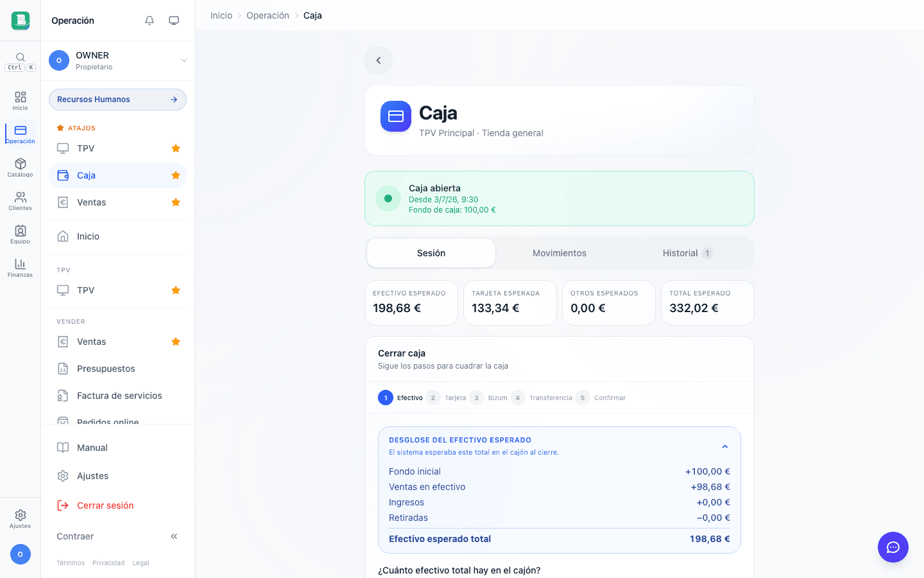Click the Otros esperados 0,00 € card
Image resolution: width=924 pixels, height=578 pixels.
point(609,302)
